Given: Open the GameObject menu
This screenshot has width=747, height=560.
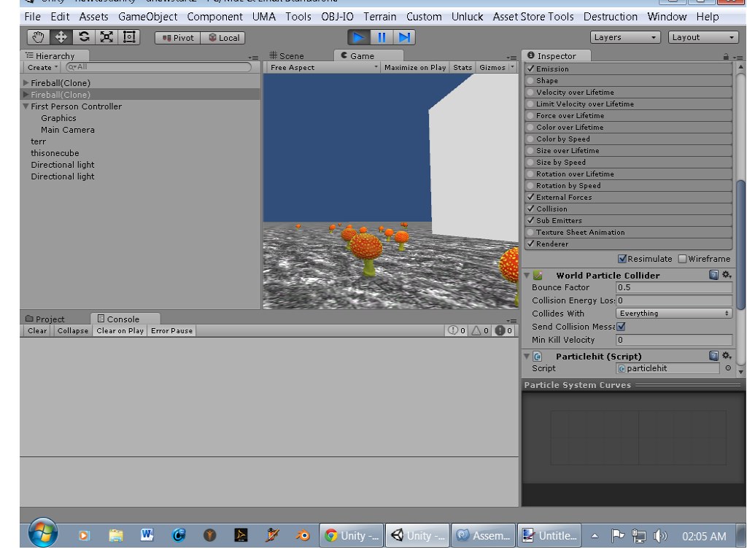Looking at the screenshot, I should (147, 16).
